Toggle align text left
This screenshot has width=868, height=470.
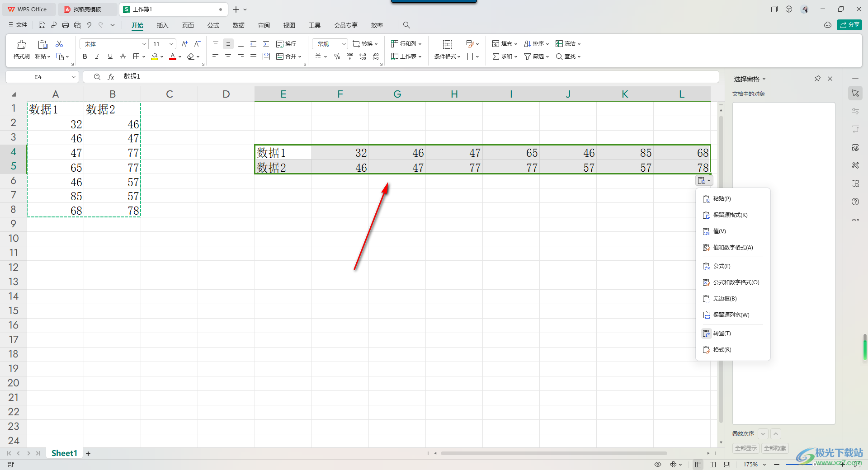[x=216, y=56]
